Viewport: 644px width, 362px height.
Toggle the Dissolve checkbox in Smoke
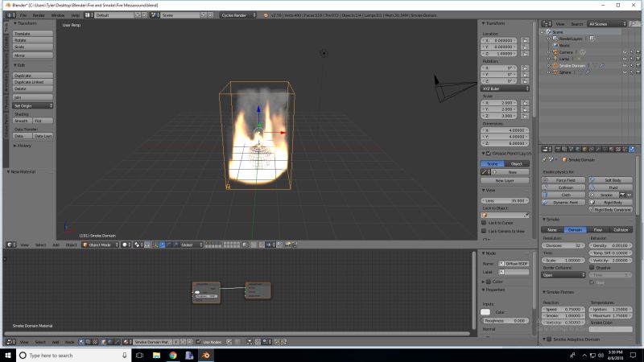[592, 268]
